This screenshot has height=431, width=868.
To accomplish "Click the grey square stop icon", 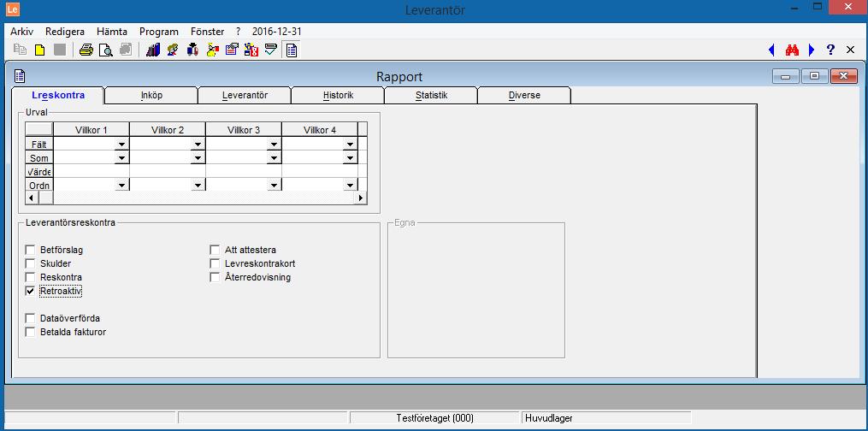I will [60, 50].
